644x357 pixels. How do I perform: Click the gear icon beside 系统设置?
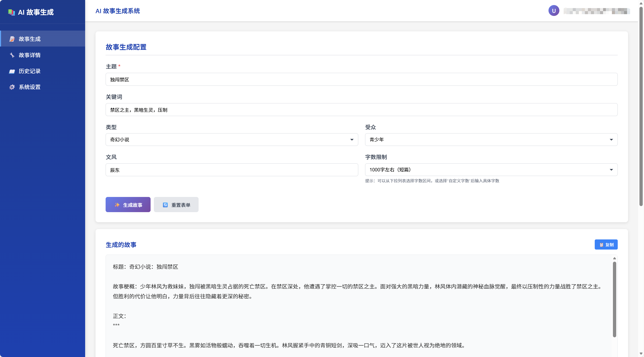(x=12, y=87)
